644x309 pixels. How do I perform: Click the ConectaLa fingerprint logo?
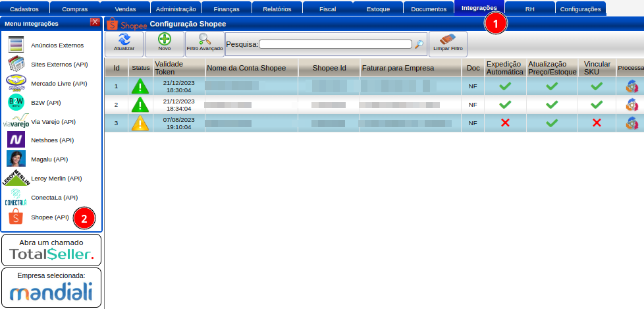pyautogui.click(x=16, y=197)
